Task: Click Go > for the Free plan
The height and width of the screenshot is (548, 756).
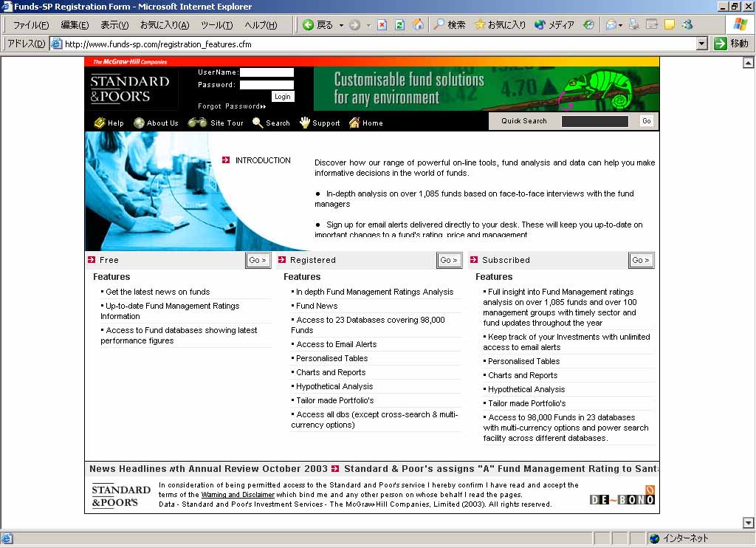Action: point(258,260)
